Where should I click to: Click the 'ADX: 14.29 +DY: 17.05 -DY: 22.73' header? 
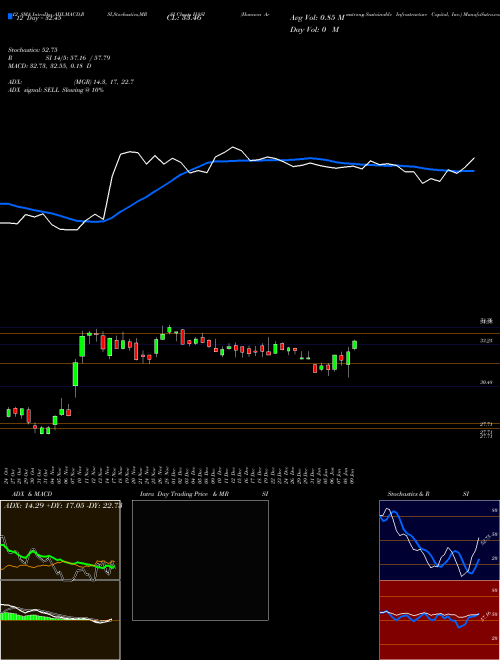tap(64, 506)
